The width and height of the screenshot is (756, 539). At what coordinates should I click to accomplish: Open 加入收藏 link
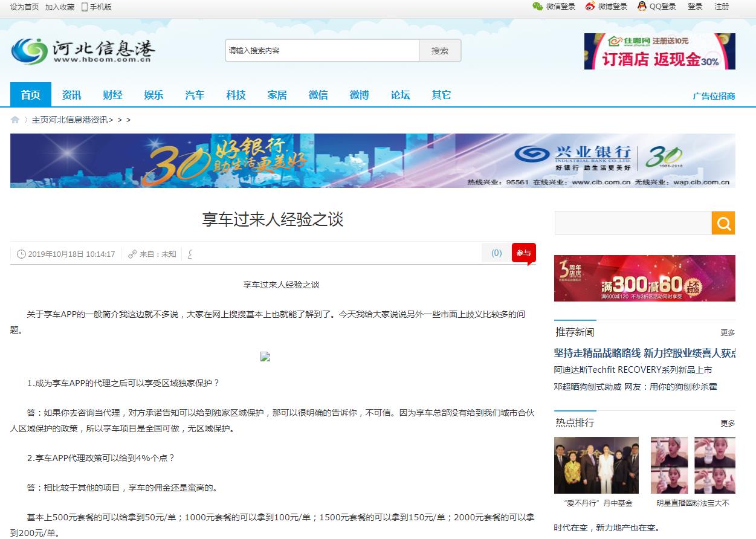click(60, 7)
